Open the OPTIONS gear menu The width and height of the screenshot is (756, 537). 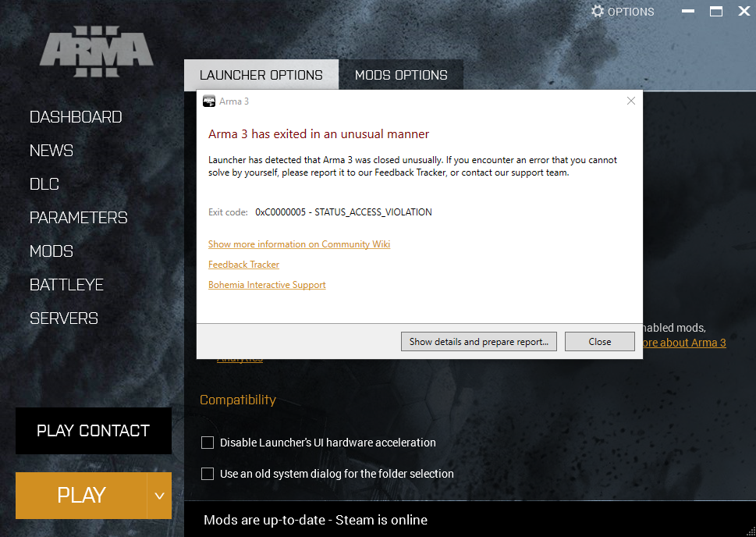pos(623,12)
